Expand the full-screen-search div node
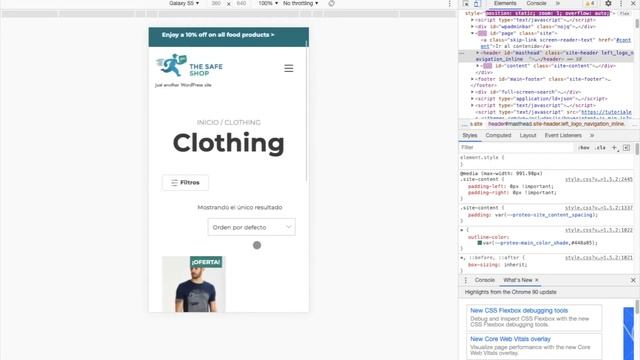 click(x=472, y=92)
